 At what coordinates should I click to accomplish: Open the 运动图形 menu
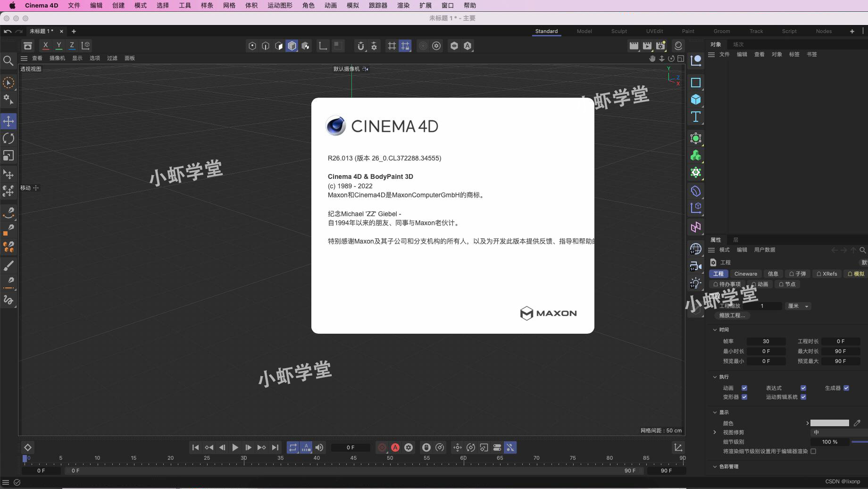click(280, 5)
